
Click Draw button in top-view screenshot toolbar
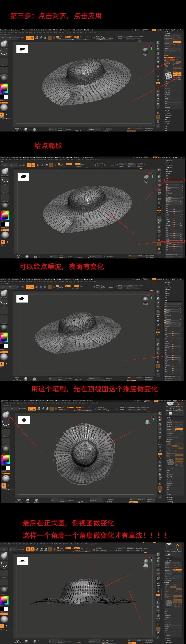point(34,408)
